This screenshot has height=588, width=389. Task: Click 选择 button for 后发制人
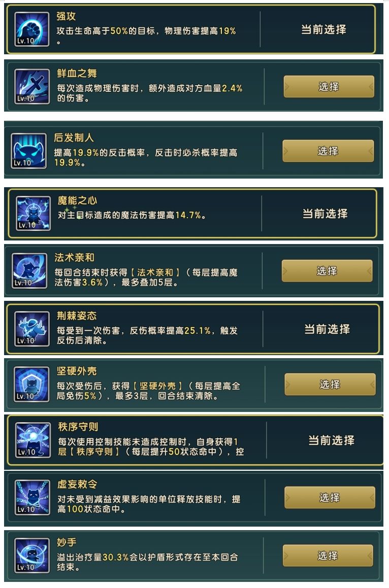[328, 151]
